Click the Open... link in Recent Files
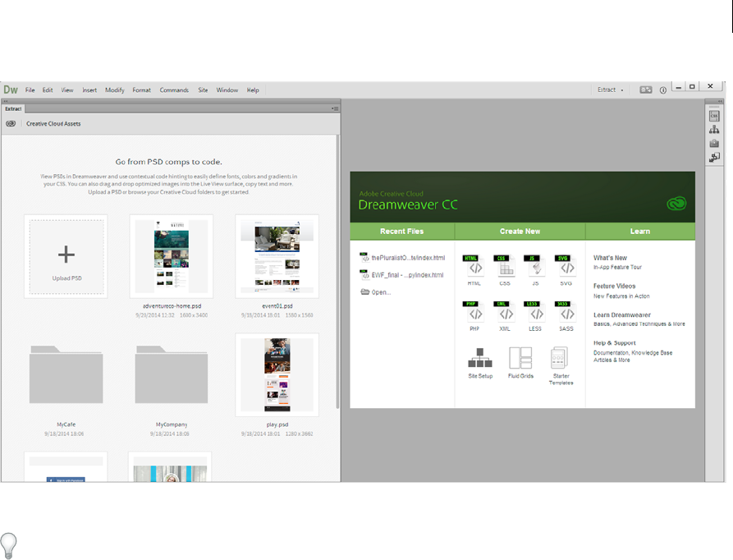The height and width of the screenshot is (560, 733). pos(376,292)
